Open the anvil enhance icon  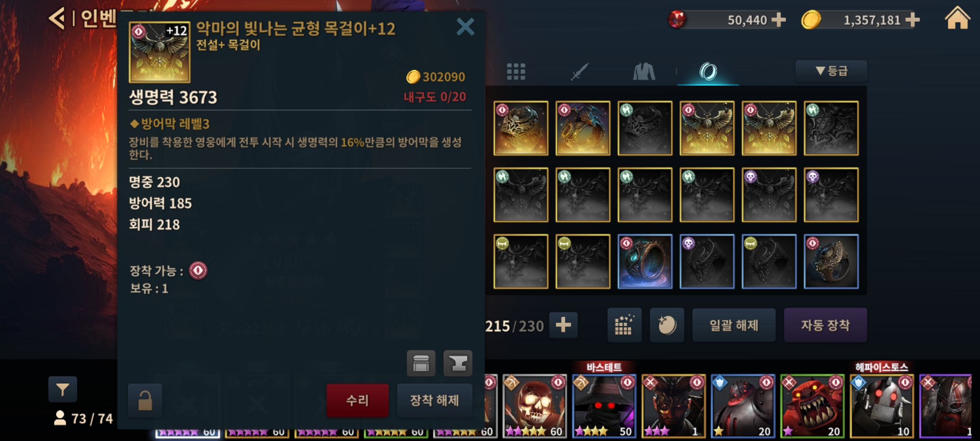(458, 363)
